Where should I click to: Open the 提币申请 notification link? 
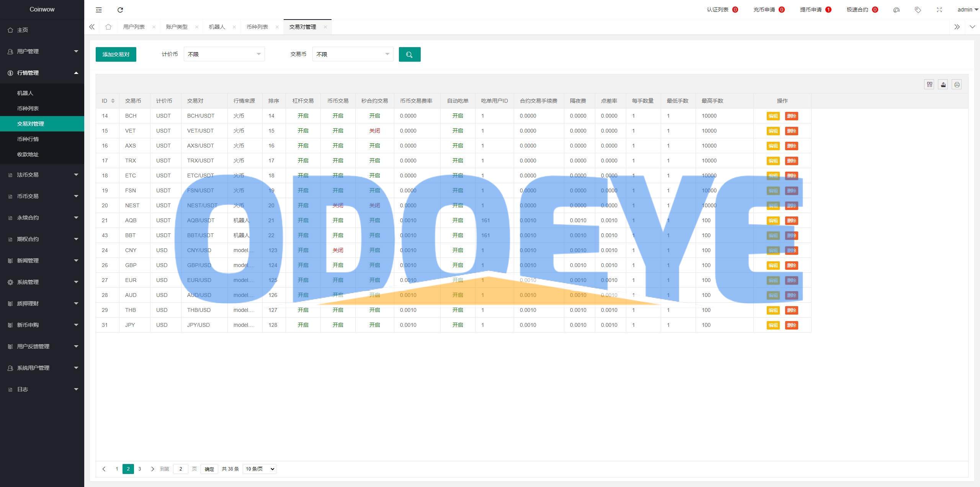pos(816,10)
